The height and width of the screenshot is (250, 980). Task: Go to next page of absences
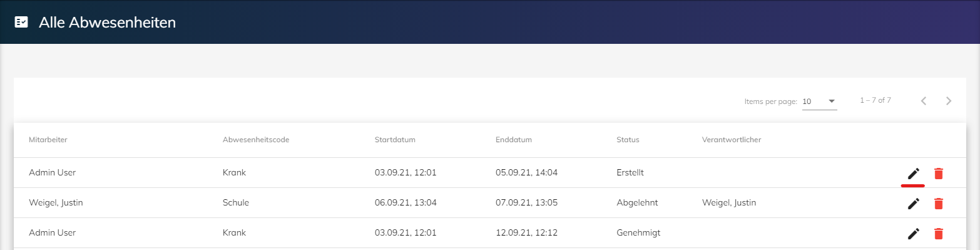click(949, 100)
